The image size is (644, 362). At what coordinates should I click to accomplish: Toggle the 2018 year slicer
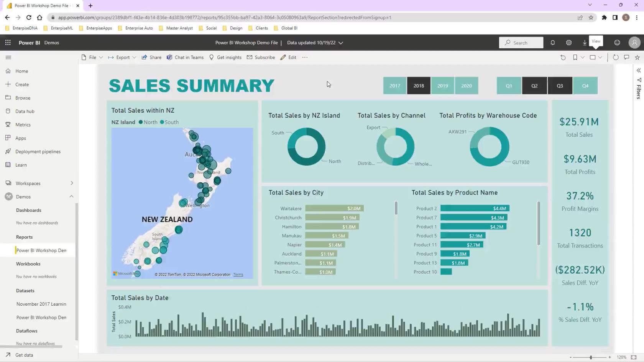[419, 86]
